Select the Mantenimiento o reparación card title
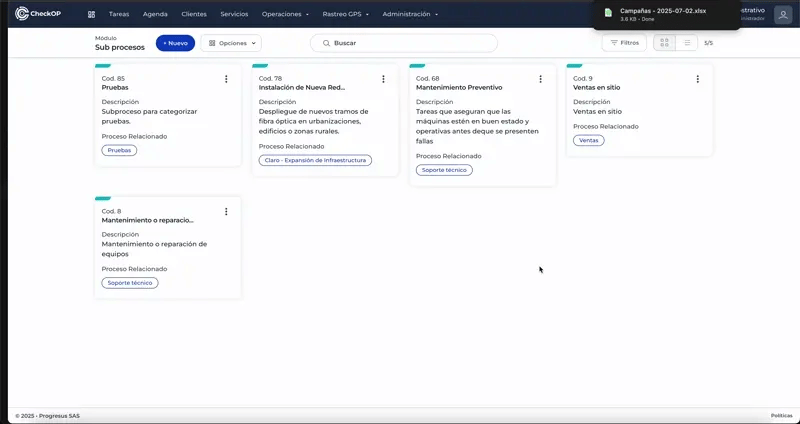800x424 pixels. (147, 220)
